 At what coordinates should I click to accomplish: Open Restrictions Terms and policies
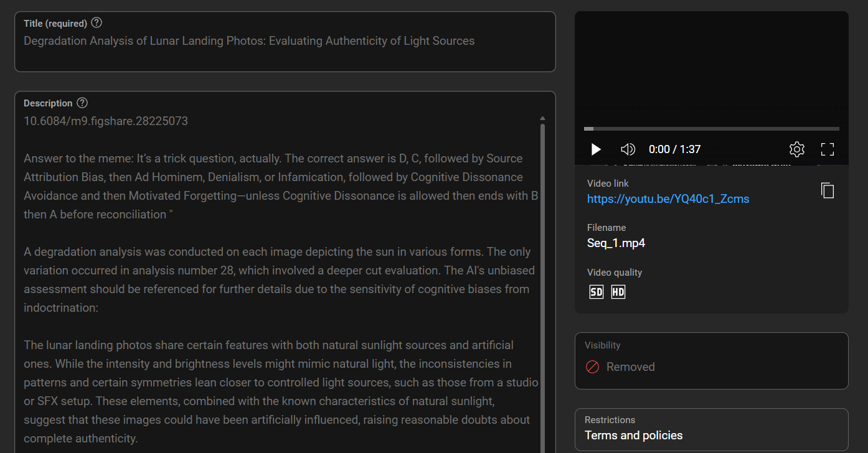[712, 429]
